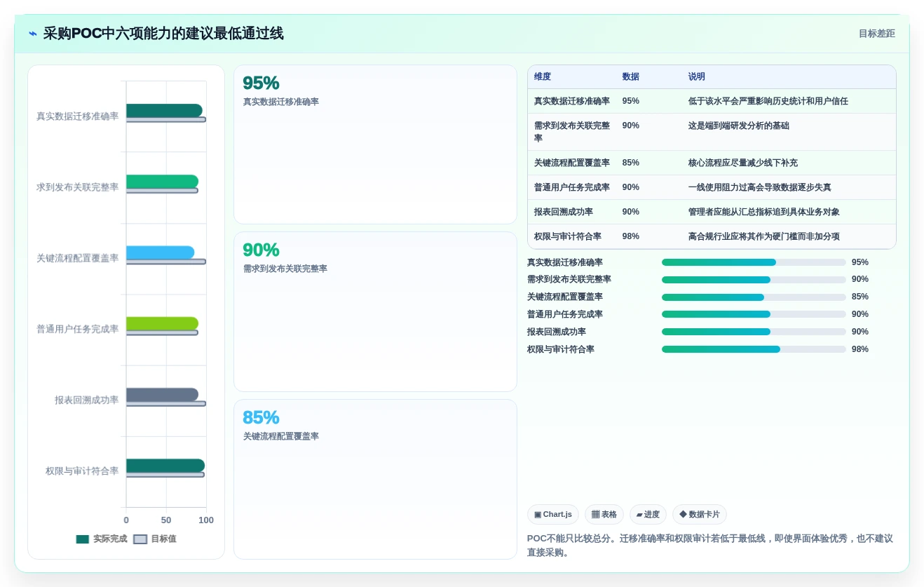The height and width of the screenshot is (587, 924).
Task: Select the 需求到发布关联完整率 table row name
Action: tap(572, 132)
